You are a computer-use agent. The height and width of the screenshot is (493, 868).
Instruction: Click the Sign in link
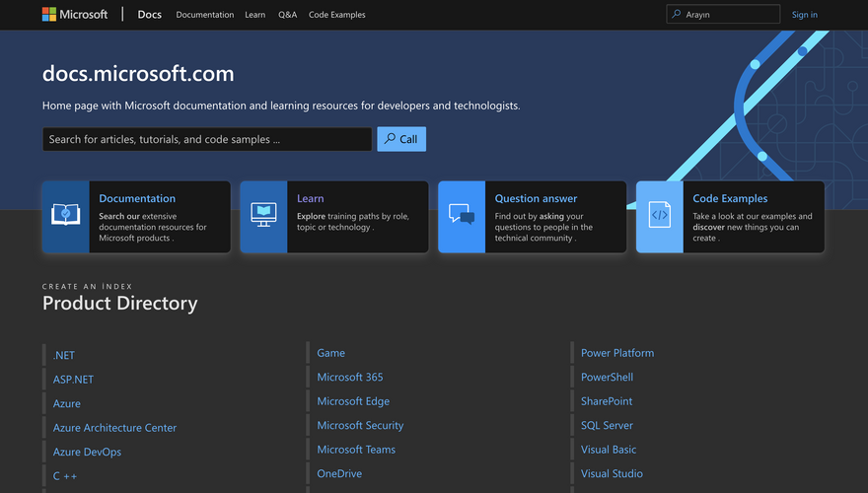(804, 15)
